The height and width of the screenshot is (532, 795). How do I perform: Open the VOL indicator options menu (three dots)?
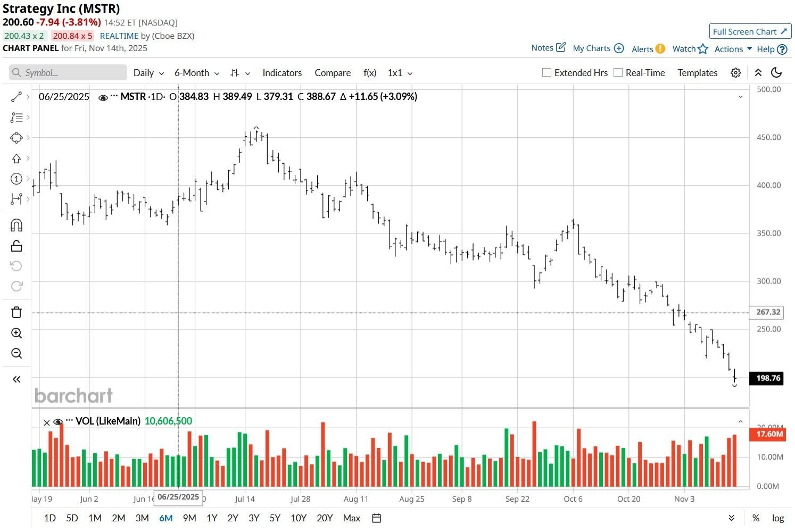pyautogui.click(x=69, y=421)
